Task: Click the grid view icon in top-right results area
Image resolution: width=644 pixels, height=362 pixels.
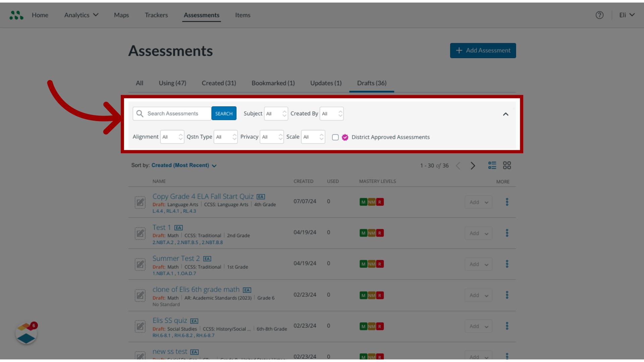Action: [x=507, y=165]
